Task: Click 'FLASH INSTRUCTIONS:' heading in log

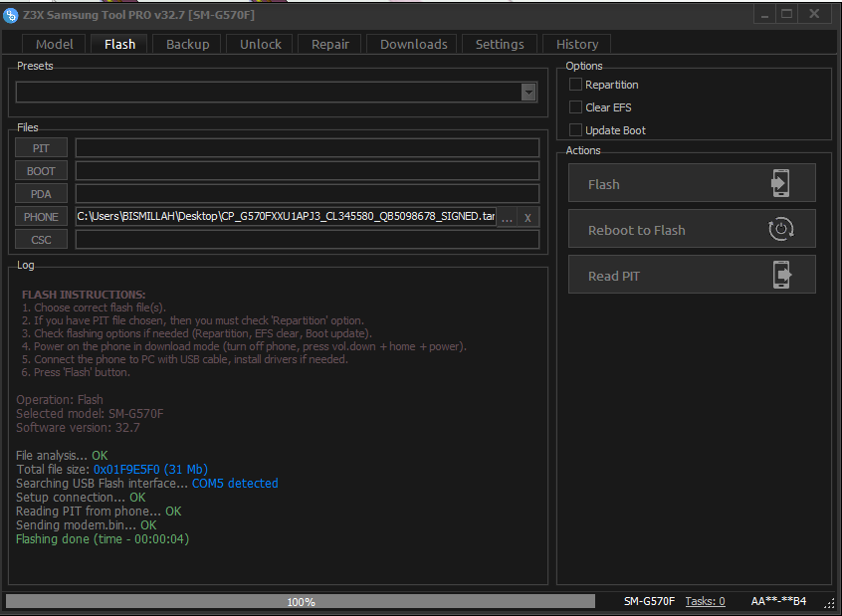Action: [84, 295]
